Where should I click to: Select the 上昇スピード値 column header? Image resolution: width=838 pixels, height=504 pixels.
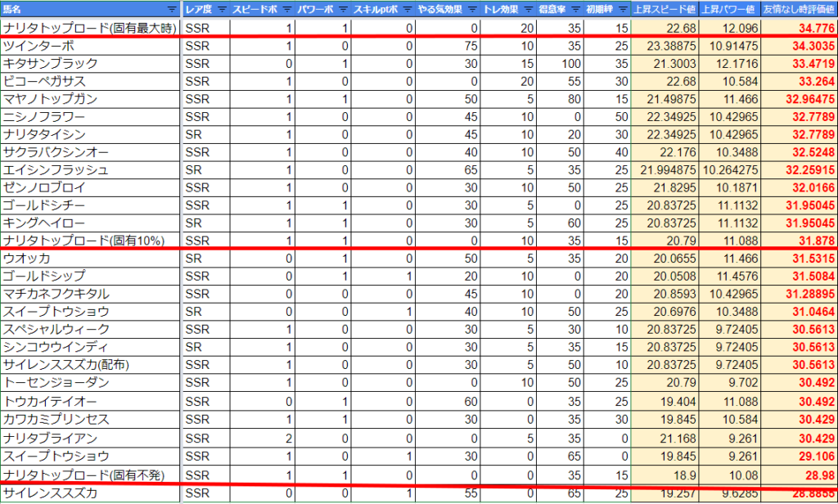pos(665,9)
